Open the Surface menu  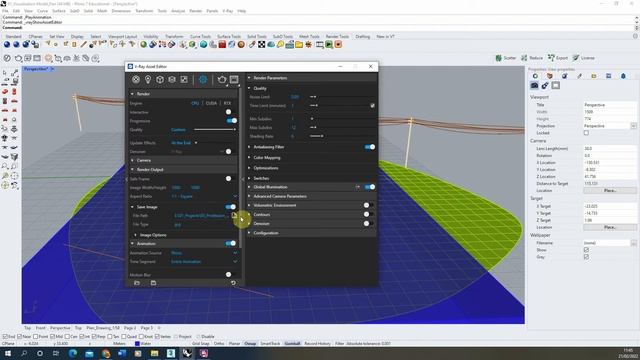pyautogui.click(x=58, y=11)
